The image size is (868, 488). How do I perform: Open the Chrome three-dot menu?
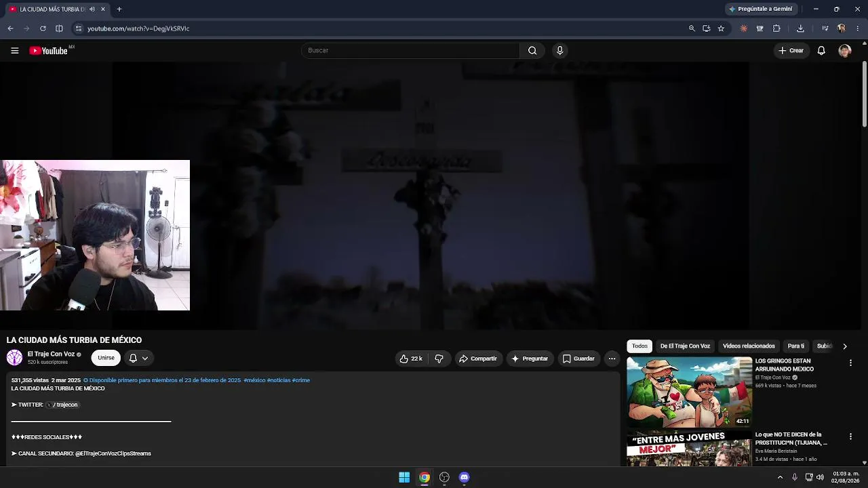point(858,28)
